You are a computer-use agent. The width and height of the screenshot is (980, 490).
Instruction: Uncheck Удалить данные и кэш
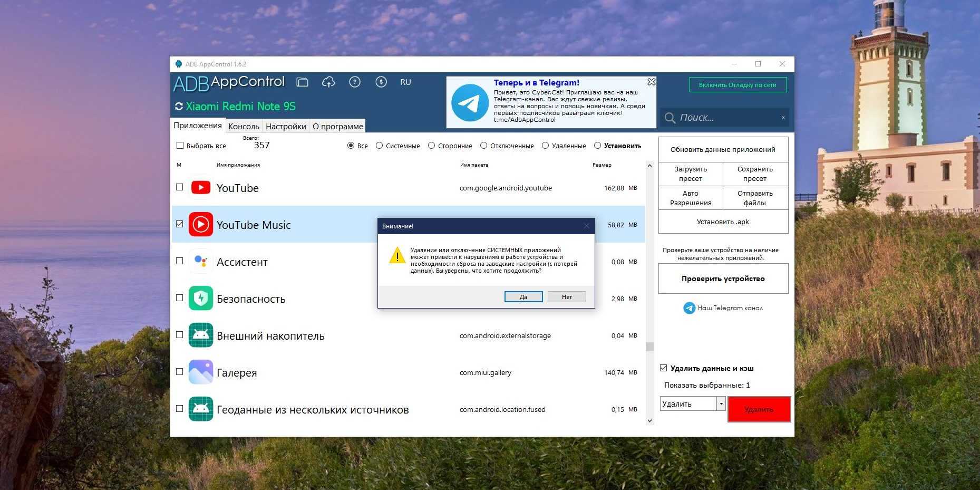[x=664, y=368]
